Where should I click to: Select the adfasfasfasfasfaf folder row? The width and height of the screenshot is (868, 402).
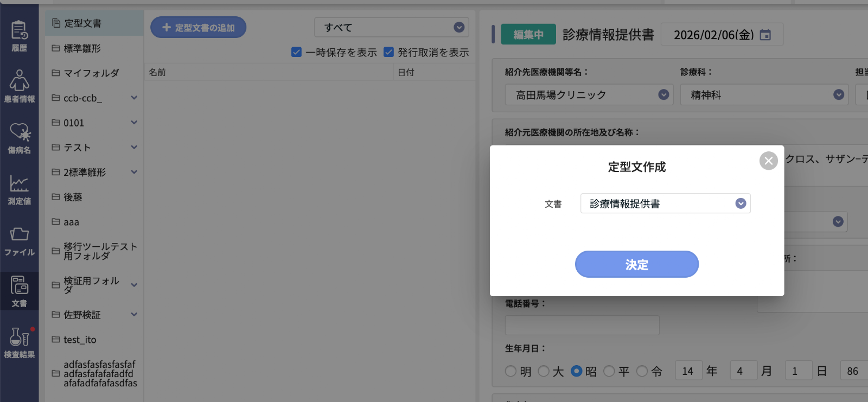click(94, 374)
